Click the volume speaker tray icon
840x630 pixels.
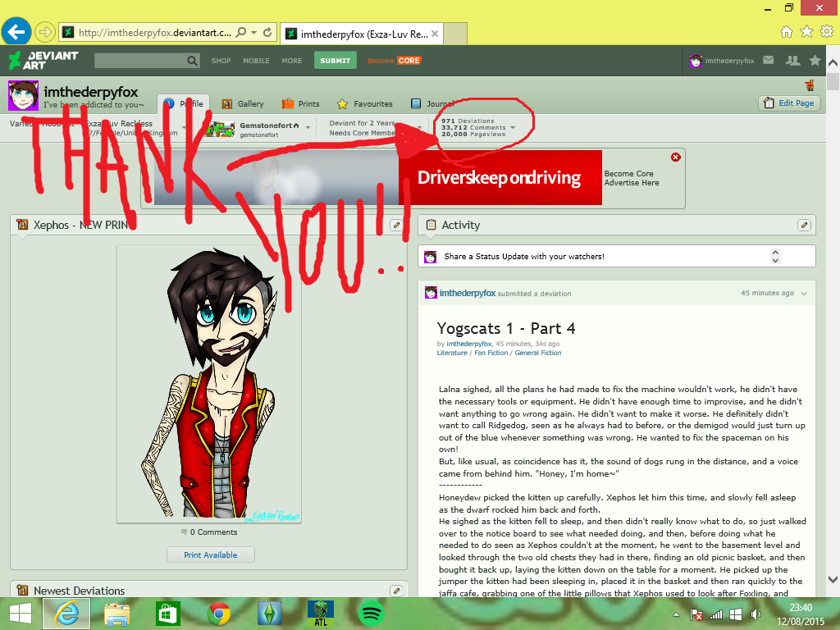point(756,614)
